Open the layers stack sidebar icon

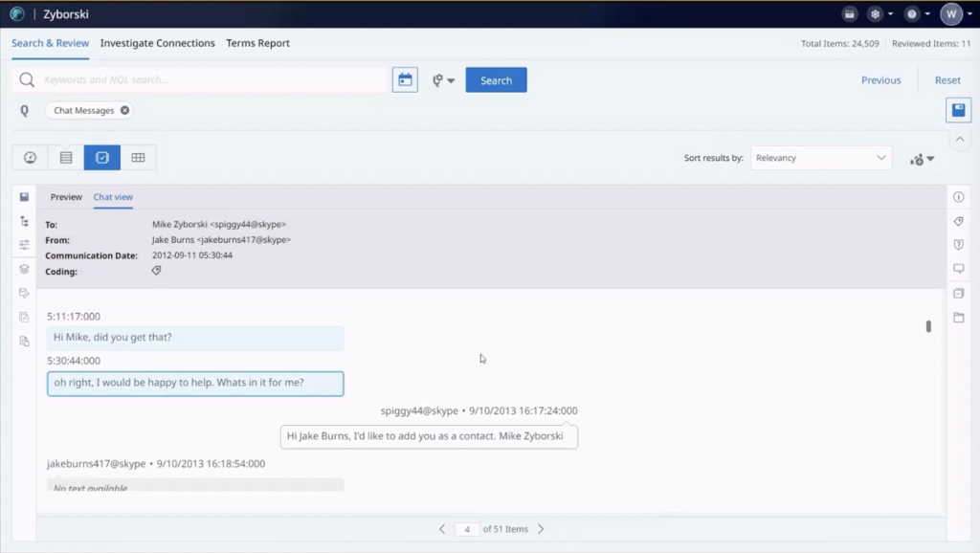[24, 269]
